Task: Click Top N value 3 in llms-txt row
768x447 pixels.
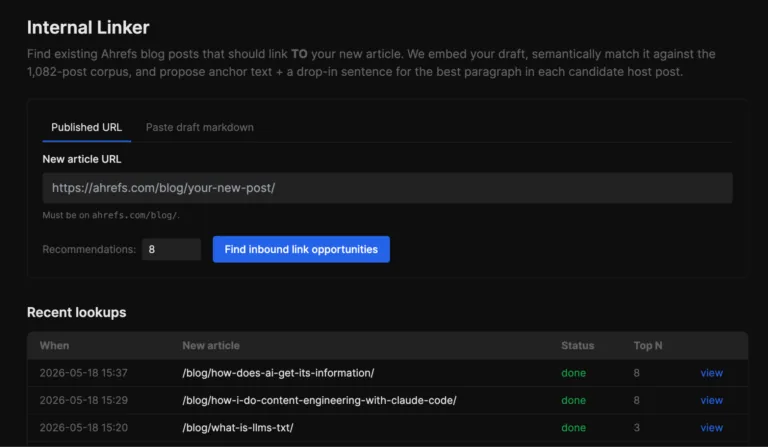Action: pos(636,428)
